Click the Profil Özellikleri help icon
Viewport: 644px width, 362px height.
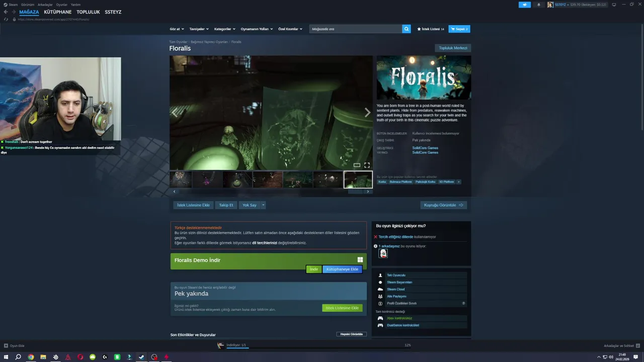point(463,303)
